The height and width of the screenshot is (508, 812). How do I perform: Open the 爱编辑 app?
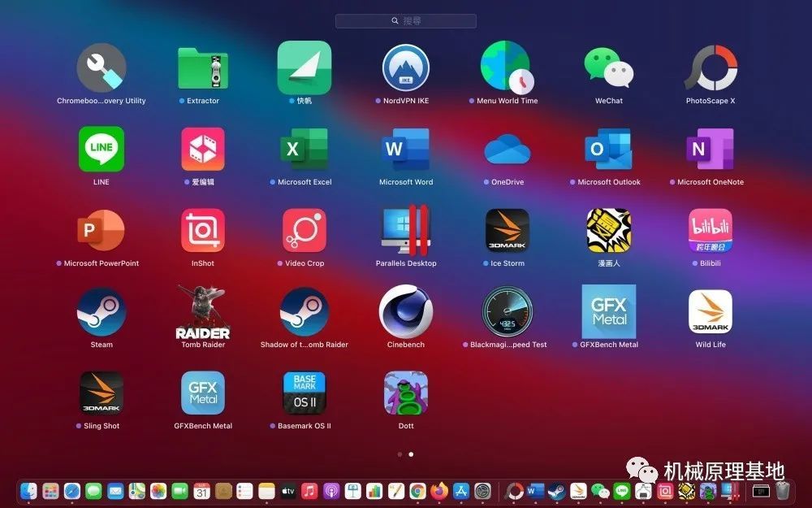tap(203, 150)
